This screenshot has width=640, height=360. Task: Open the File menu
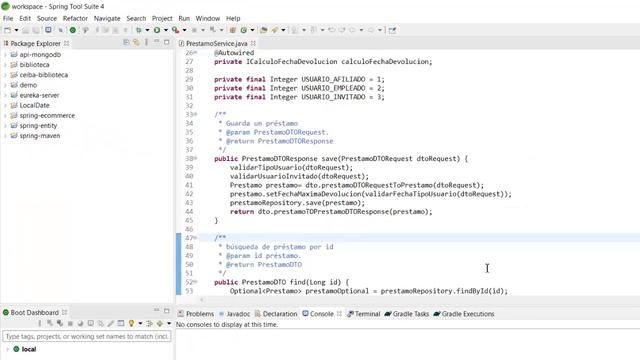pos(8,18)
